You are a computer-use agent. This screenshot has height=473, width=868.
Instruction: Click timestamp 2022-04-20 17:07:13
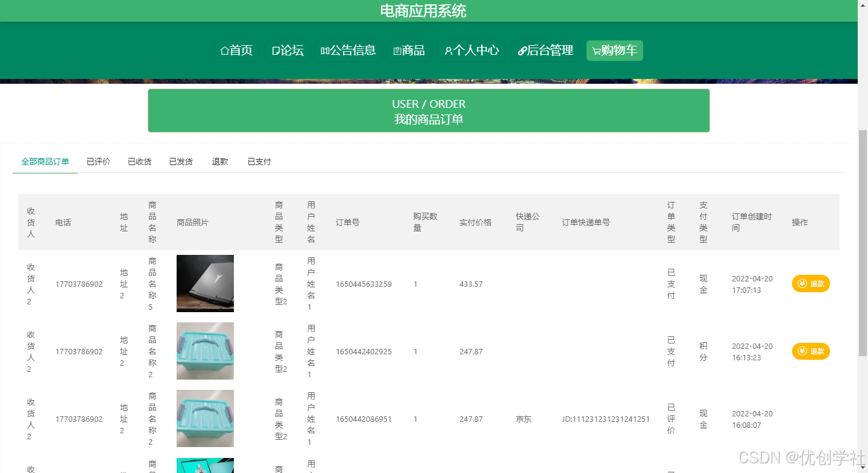[x=752, y=284]
